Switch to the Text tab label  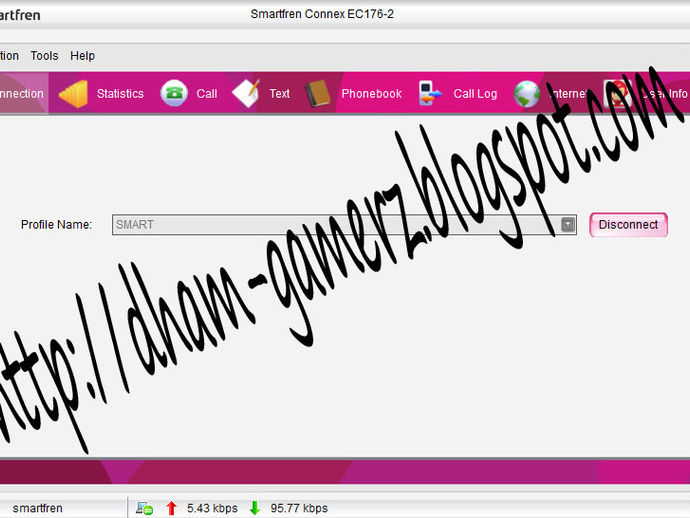tap(279, 94)
